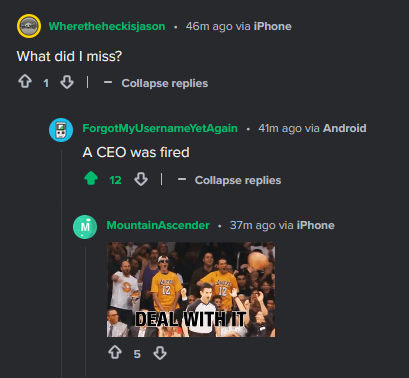
Task: Upvote MountainAscender's GIF reply
Action: coord(115,352)
